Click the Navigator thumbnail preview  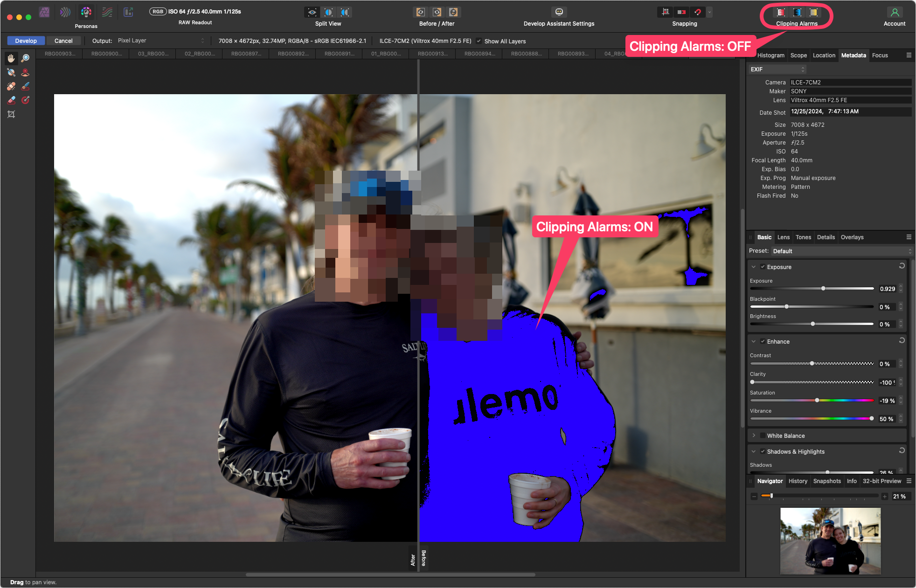(830, 541)
